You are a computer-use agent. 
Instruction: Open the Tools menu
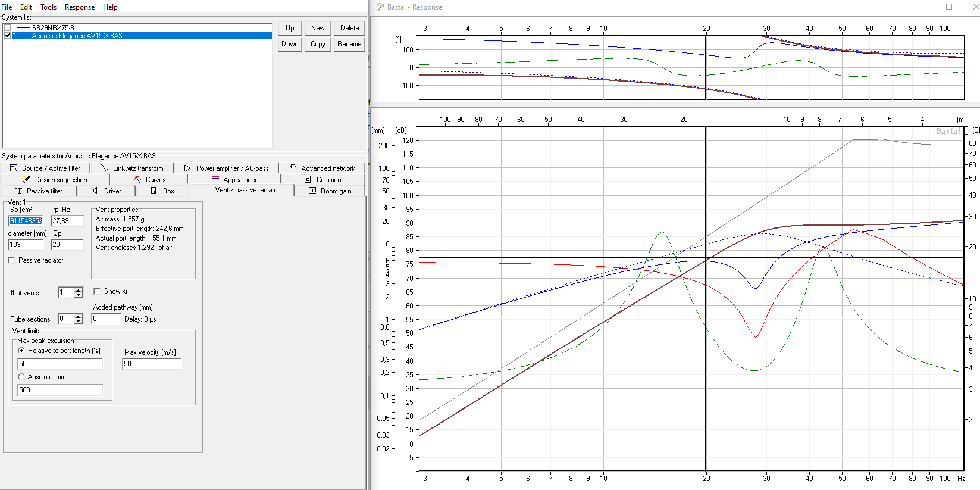[x=48, y=7]
